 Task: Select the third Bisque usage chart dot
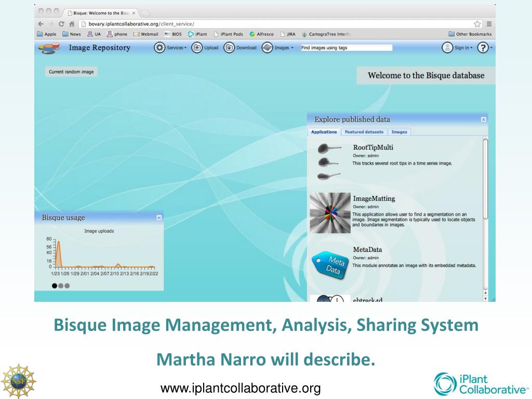(x=67, y=286)
